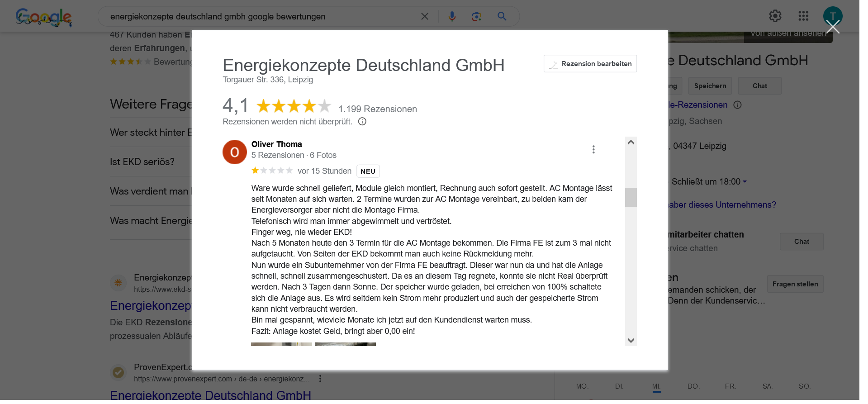
Task: Open Oliver Thoma review options menu
Action: point(593,149)
